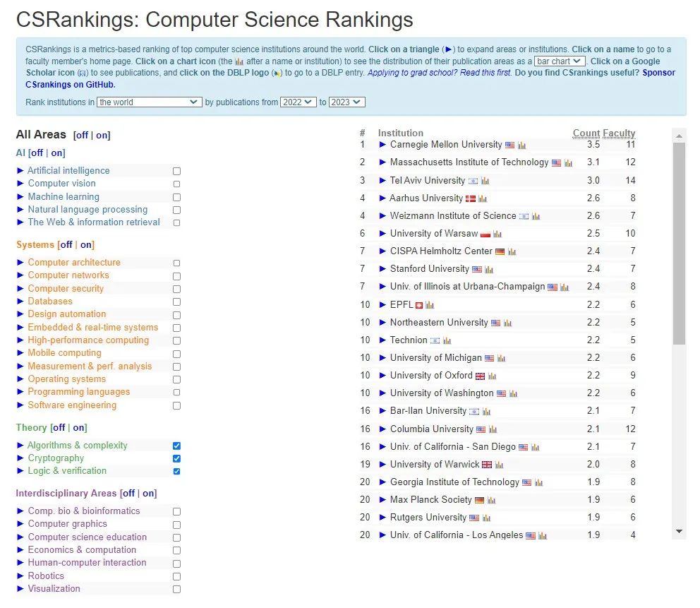
Task: Enable the Machine learning checkbox
Action: coord(176,198)
